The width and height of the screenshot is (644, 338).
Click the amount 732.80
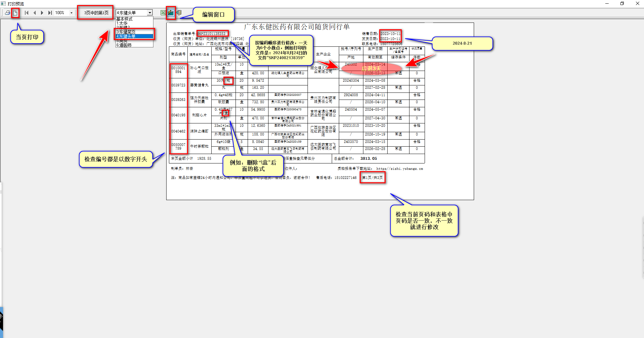point(258,102)
